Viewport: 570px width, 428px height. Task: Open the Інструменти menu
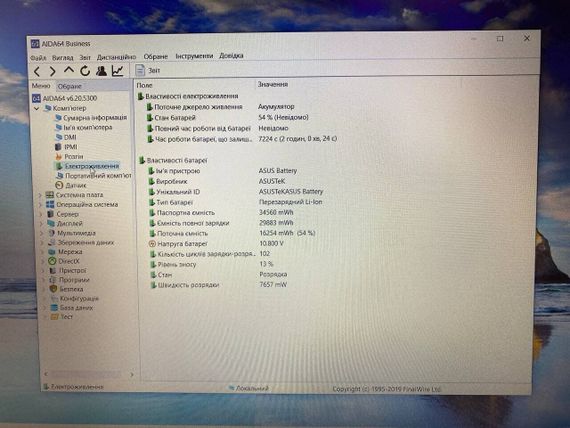(194, 56)
